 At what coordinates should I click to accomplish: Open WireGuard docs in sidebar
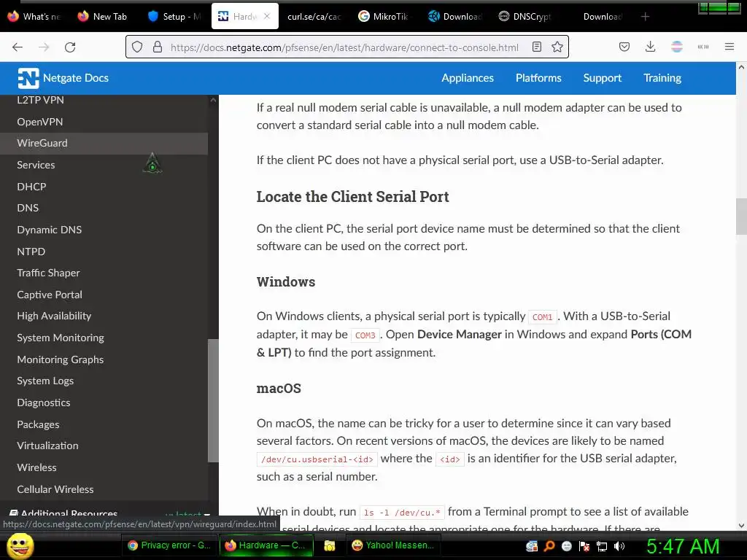pos(104,144)
